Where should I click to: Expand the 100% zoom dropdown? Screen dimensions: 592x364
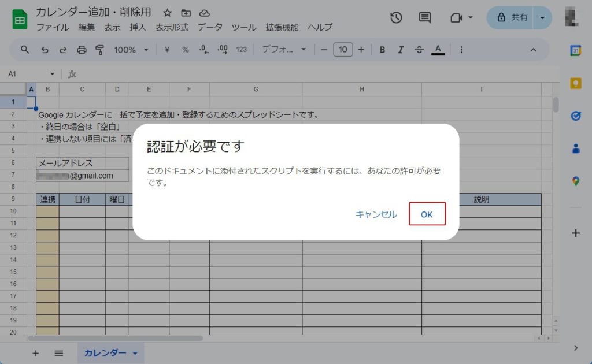pos(131,50)
